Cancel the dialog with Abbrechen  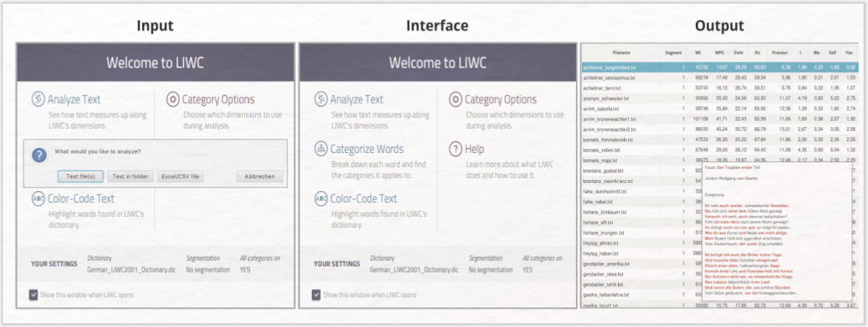(260, 176)
